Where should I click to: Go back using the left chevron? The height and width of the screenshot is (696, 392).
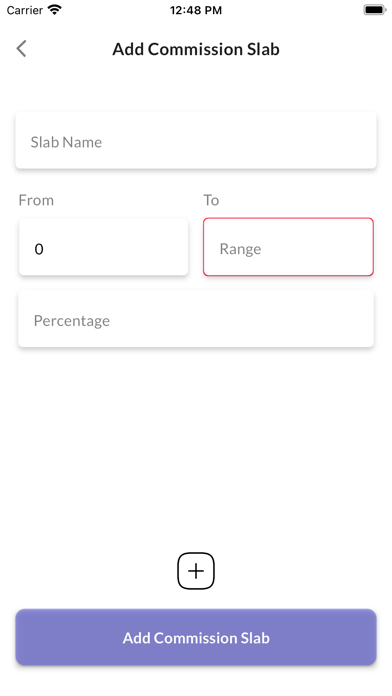(x=21, y=49)
